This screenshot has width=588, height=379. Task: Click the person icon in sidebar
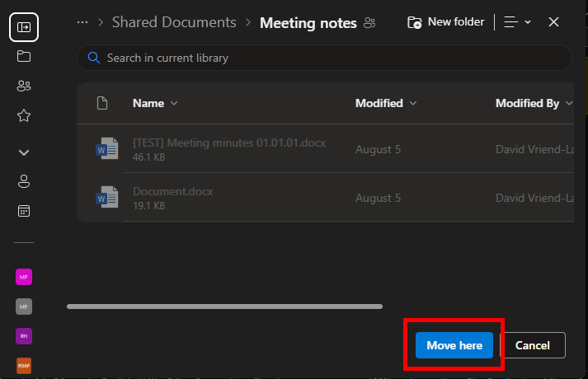(23, 181)
